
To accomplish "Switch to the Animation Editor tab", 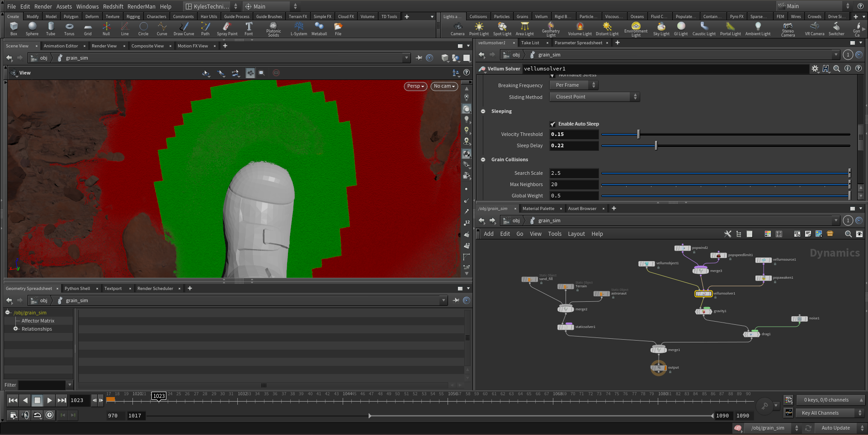I will point(61,46).
